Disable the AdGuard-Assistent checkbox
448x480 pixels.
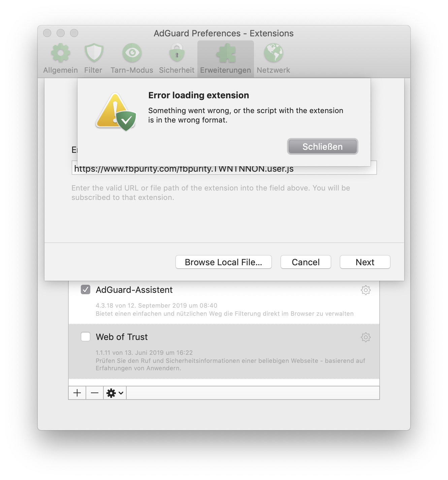(x=86, y=289)
